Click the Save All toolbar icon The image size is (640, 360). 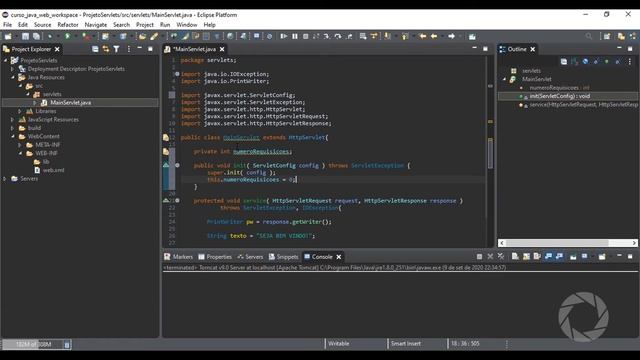tap(36, 36)
